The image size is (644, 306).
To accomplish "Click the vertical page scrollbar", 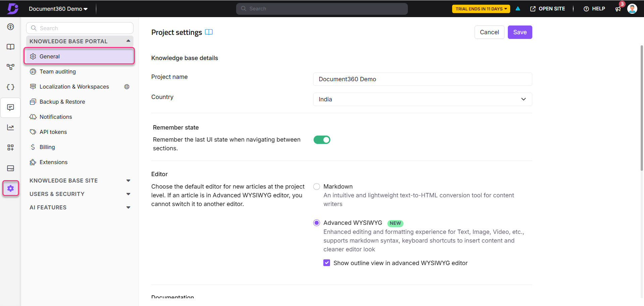I will (x=642, y=107).
